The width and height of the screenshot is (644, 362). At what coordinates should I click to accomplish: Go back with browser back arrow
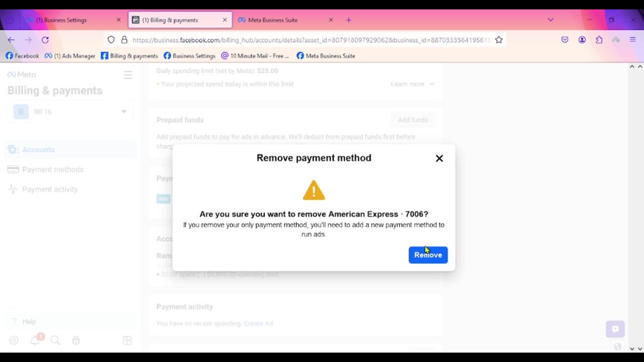(11, 40)
